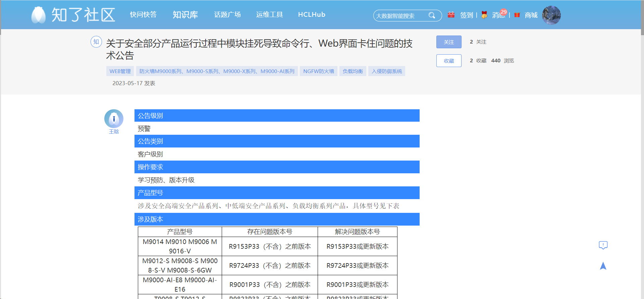Click the sign-in gift calendar icon

[451, 15]
